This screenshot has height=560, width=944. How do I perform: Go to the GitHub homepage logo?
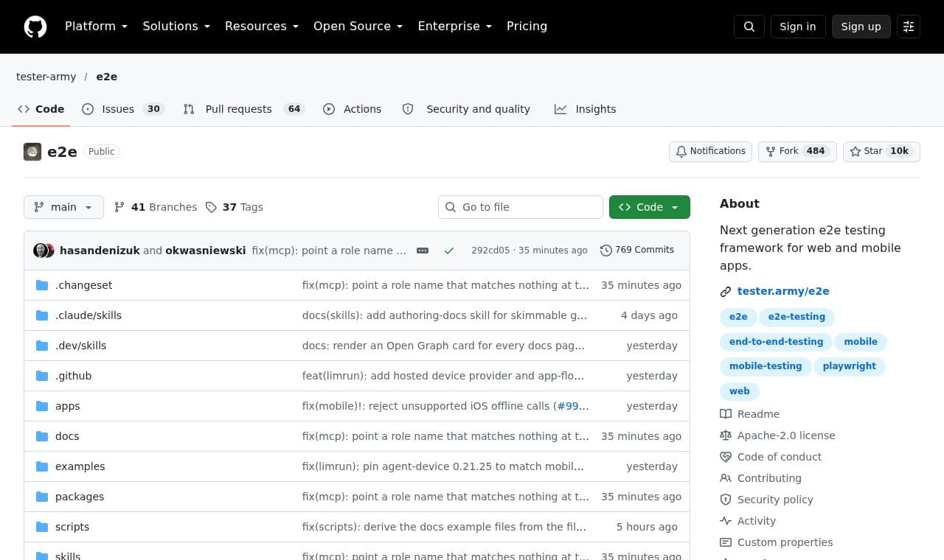point(35,27)
